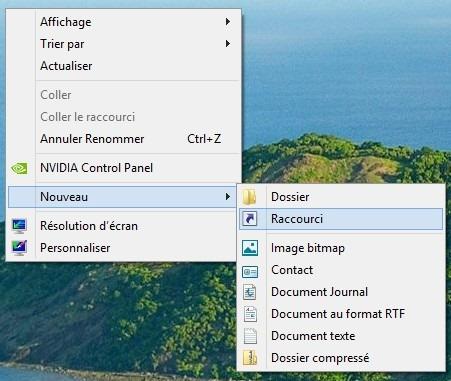Create a new Document texte
This screenshot has height=381, width=451.
coord(341,336)
